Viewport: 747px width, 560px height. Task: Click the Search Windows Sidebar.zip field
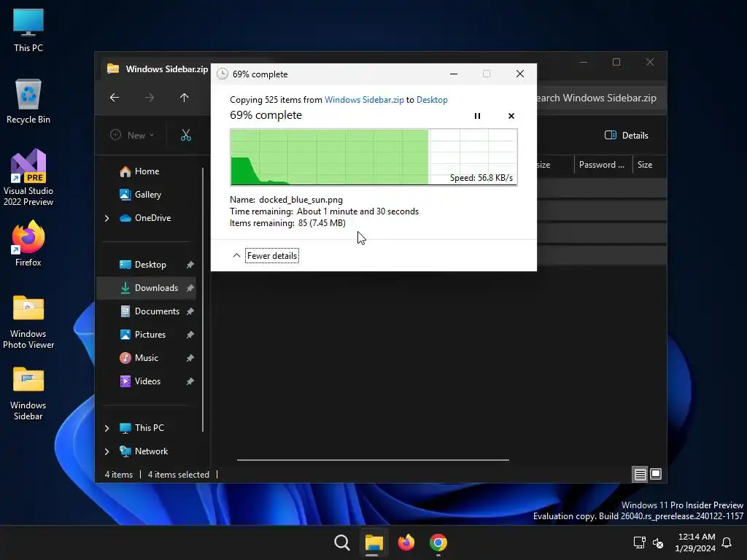tap(601, 98)
